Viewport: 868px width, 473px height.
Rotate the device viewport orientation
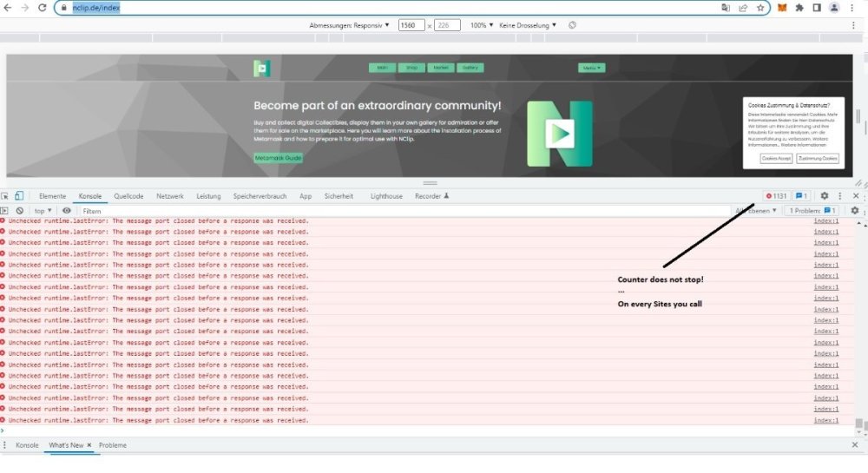(572, 25)
